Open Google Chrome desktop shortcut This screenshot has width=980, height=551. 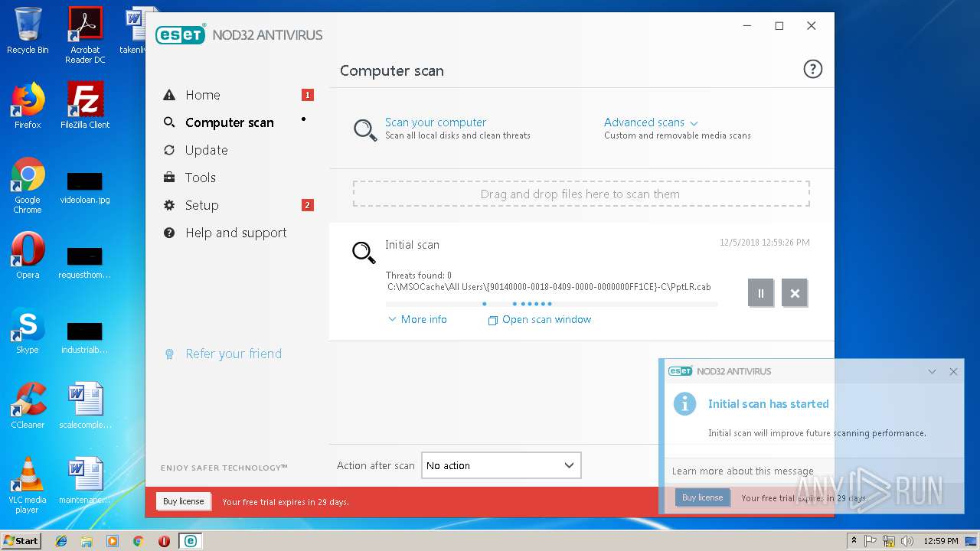28,186
